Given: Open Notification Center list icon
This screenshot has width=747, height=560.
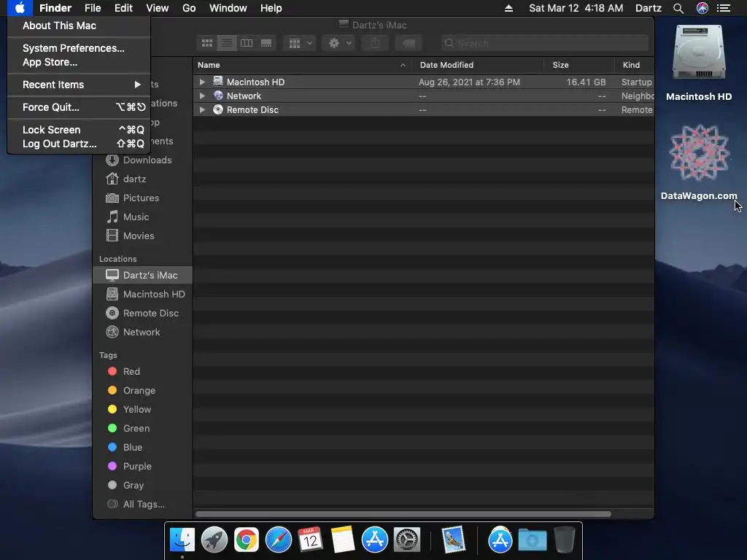Looking at the screenshot, I should [x=724, y=8].
